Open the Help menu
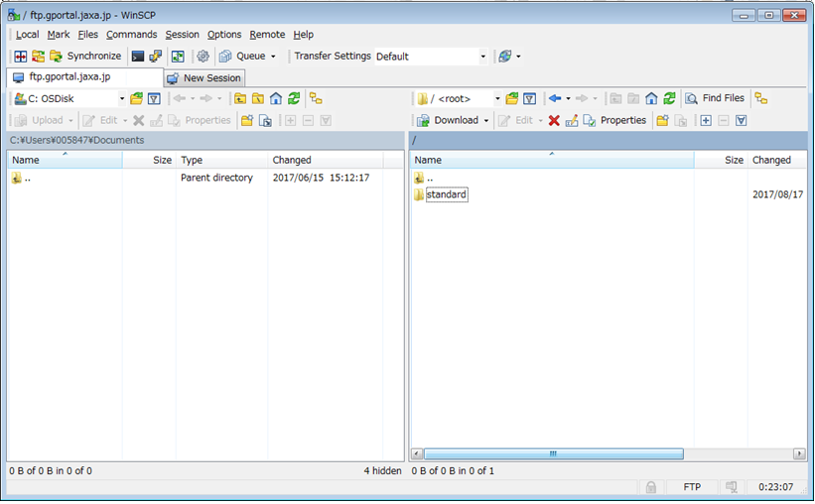This screenshot has width=815, height=504. [x=303, y=35]
